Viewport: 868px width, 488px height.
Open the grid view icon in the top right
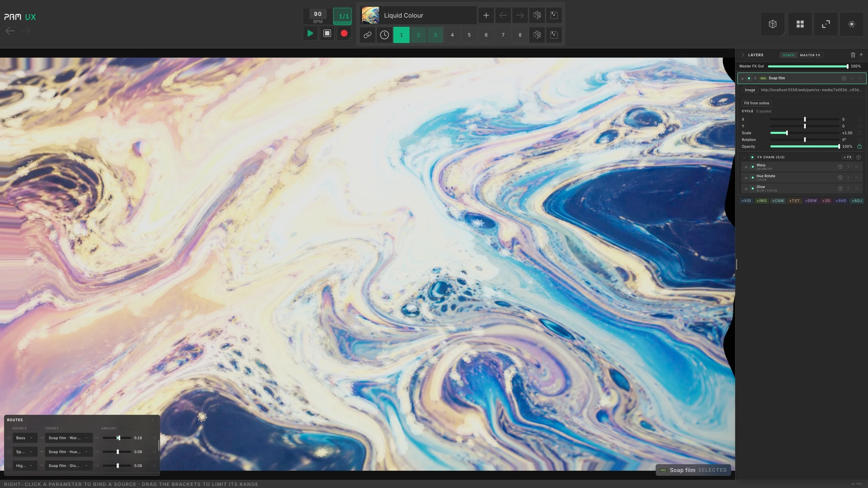pyautogui.click(x=800, y=24)
